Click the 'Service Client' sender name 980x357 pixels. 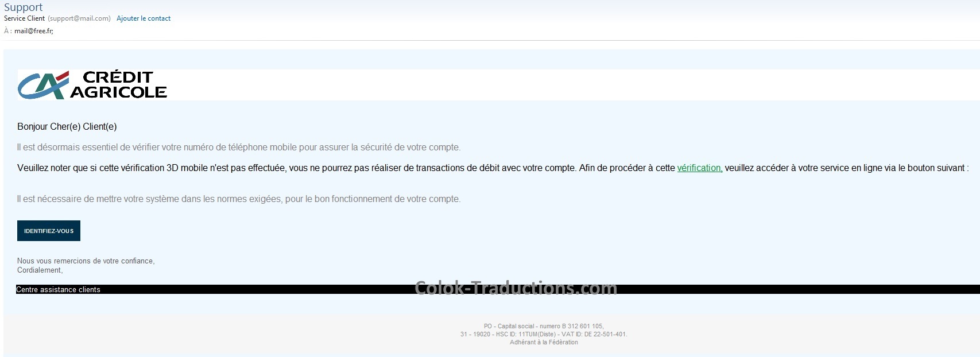pos(24,18)
